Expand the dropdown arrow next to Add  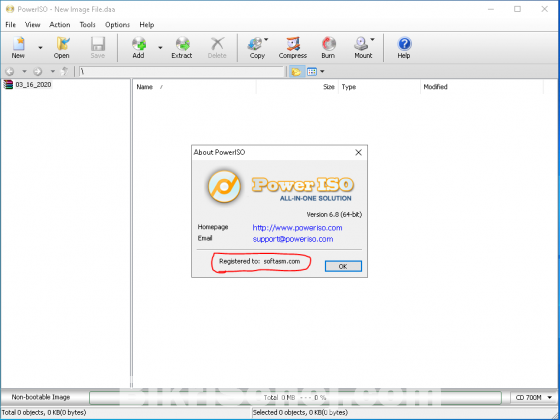[160, 48]
